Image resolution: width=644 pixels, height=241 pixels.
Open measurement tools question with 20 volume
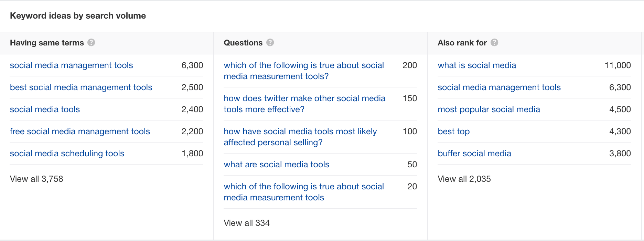tap(303, 192)
